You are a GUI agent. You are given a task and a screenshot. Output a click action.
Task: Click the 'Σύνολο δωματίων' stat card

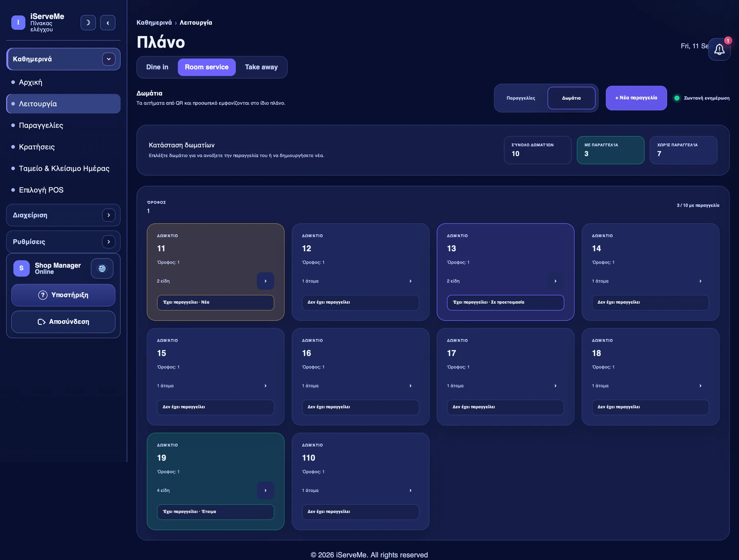[x=538, y=150]
